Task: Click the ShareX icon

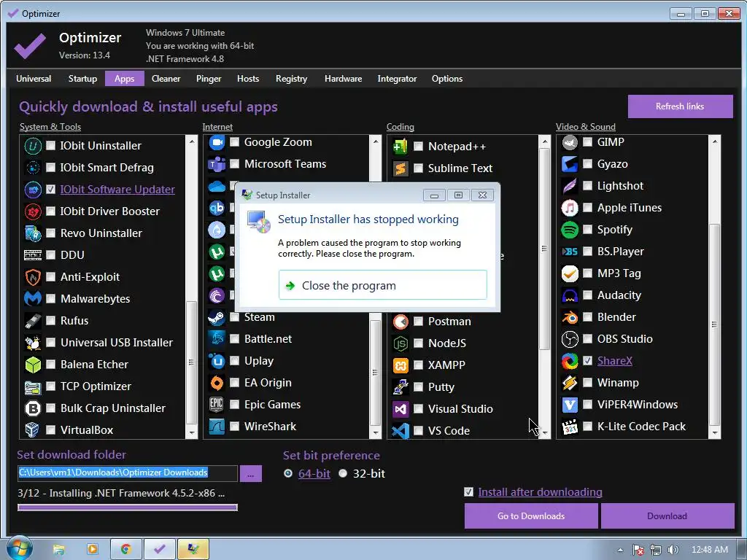Action: pos(570,362)
